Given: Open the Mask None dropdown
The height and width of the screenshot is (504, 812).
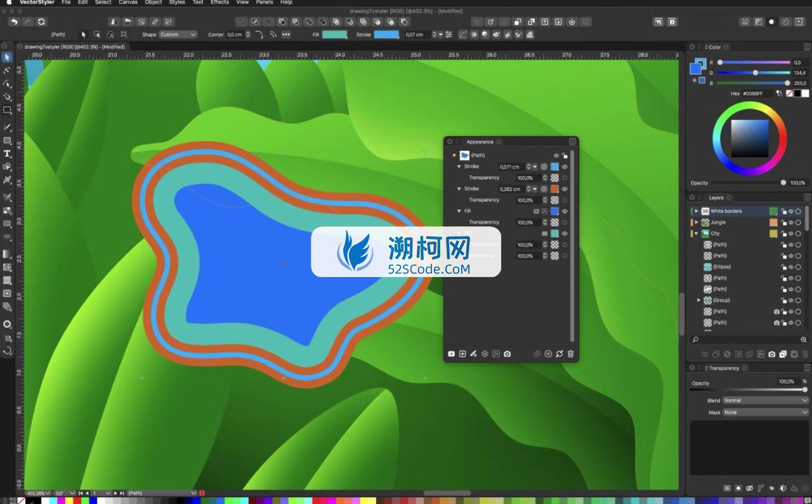Looking at the screenshot, I should point(766,412).
